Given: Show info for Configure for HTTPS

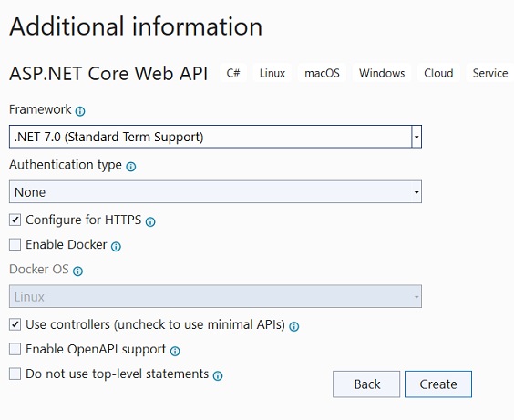Looking at the screenshot, I should pyautogui.click(x=150, y=222).
